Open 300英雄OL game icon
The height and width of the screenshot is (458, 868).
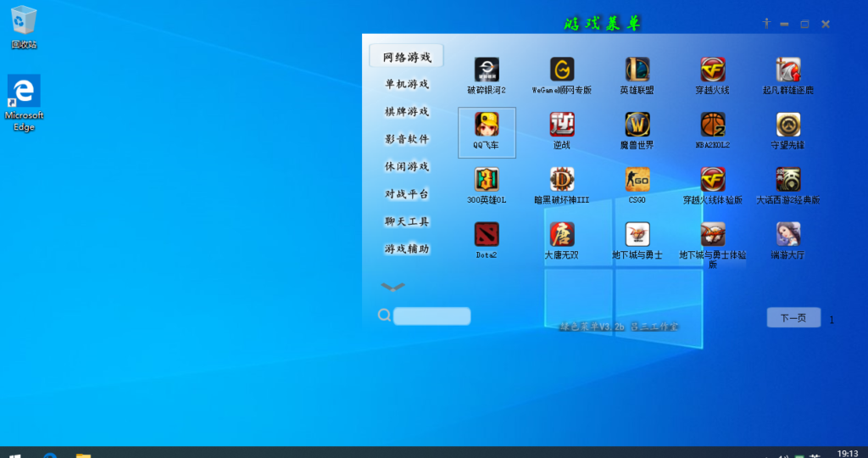click(487, 180)
